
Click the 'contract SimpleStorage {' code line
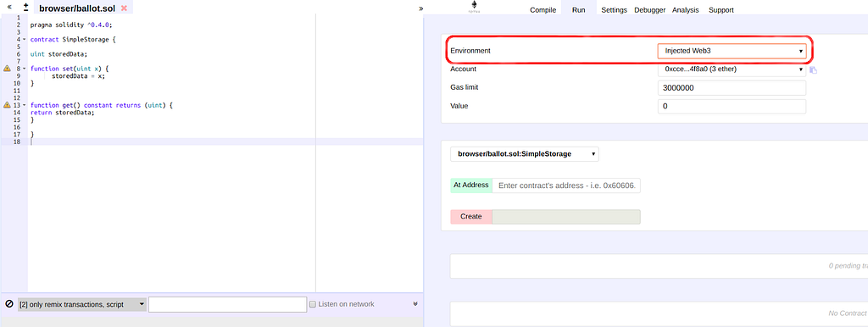[73, 40]
